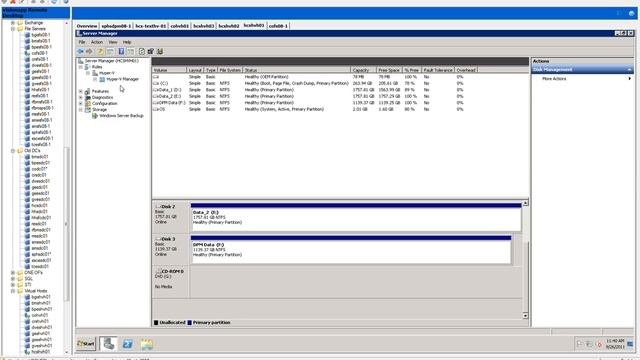This screenshot has width=640, height=360.
Task: Open the File menu in Server Manager
Action: click(82, 42)
